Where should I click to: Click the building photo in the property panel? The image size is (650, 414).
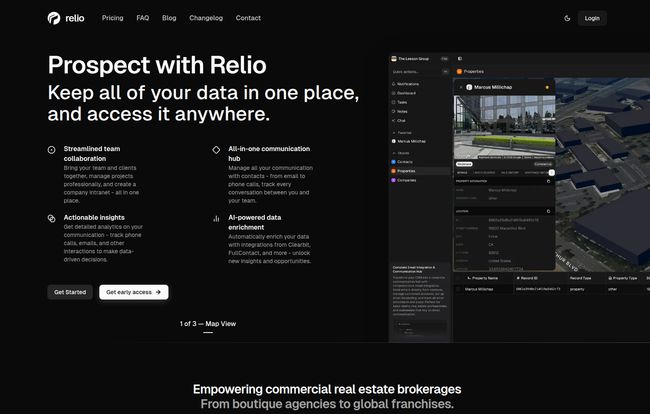pos(504,126)
